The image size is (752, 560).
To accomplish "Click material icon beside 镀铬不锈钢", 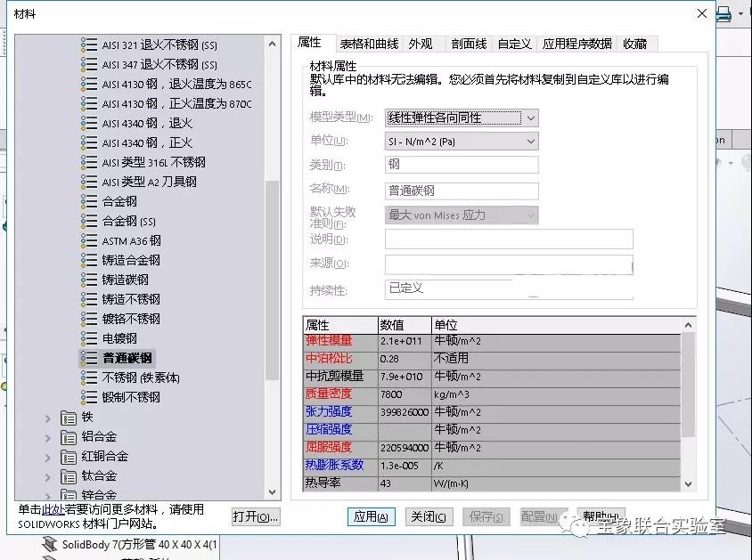I will click(89, 319).
